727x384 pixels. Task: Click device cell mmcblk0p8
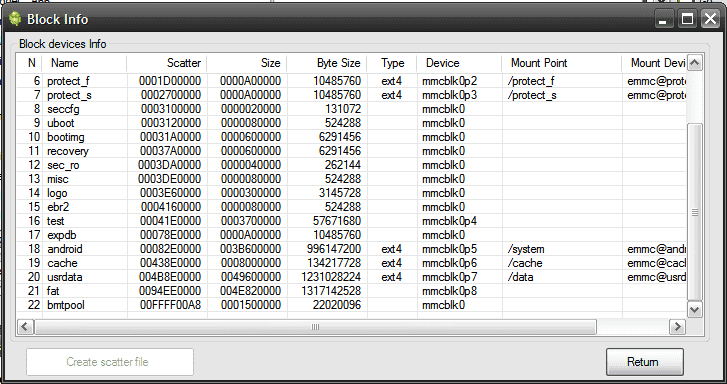point(449,291)
